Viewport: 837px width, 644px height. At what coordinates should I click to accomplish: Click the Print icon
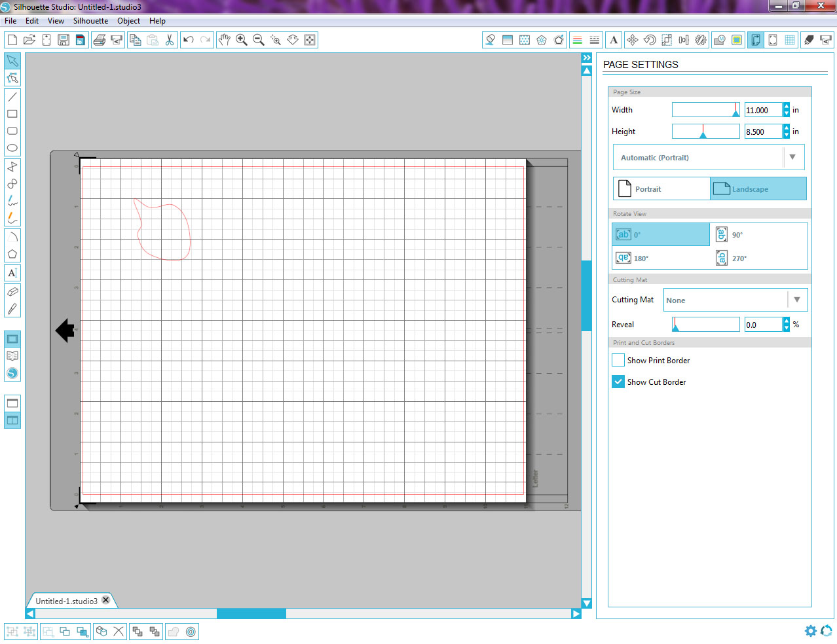click(x=100, y=40)
